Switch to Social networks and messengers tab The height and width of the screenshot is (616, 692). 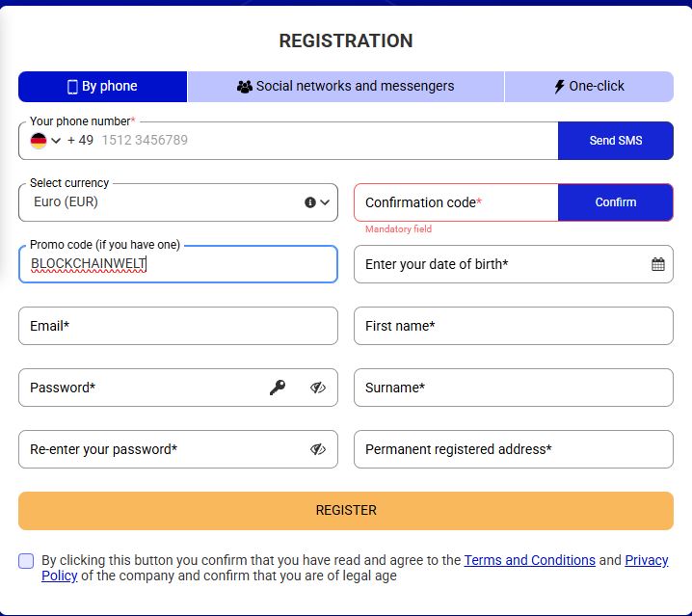point(346,87)
